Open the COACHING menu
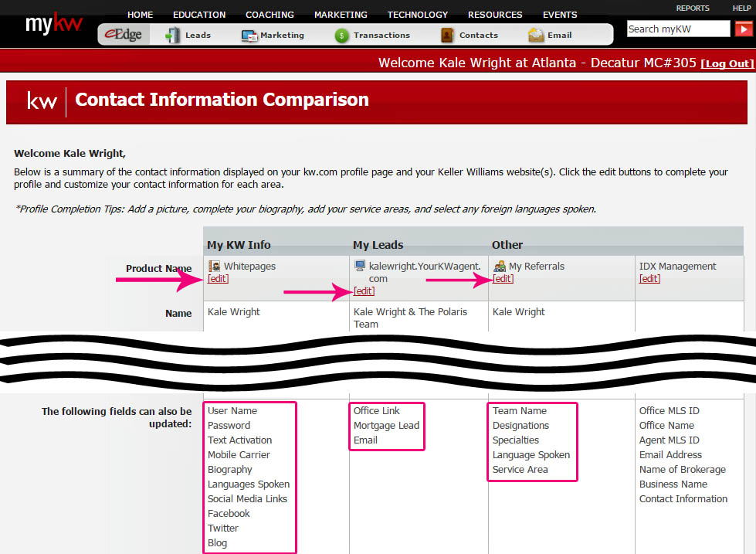 click(x=270, y=15)
